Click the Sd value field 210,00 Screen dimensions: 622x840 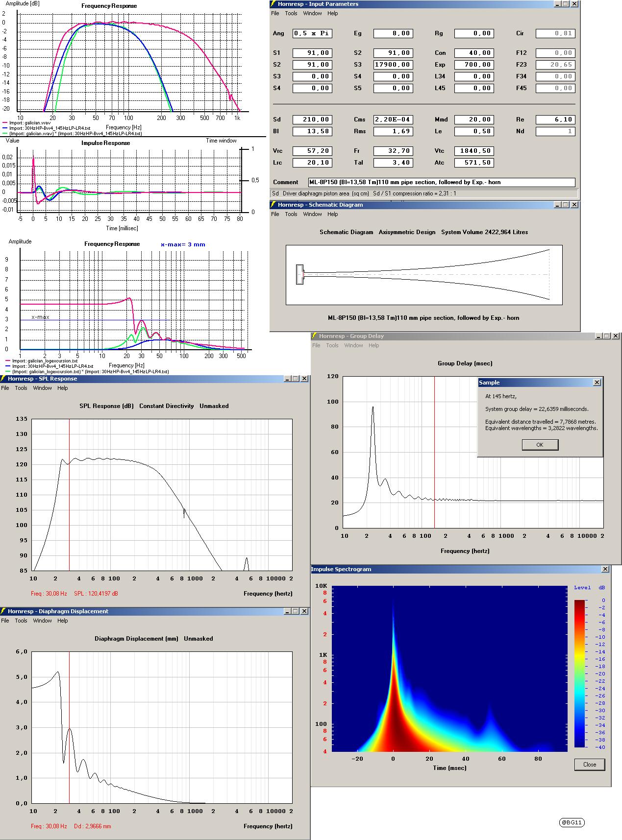tap(312, 120)
